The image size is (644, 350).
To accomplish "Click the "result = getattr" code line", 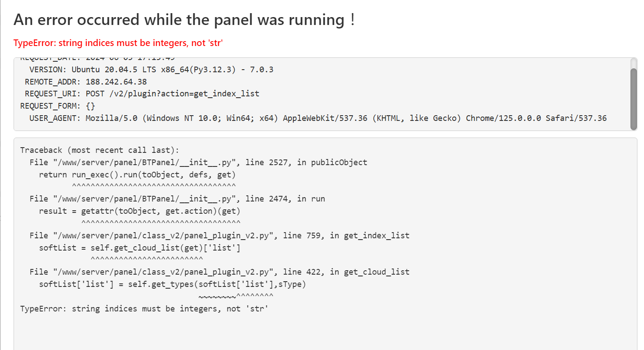I will coord(140,211).
